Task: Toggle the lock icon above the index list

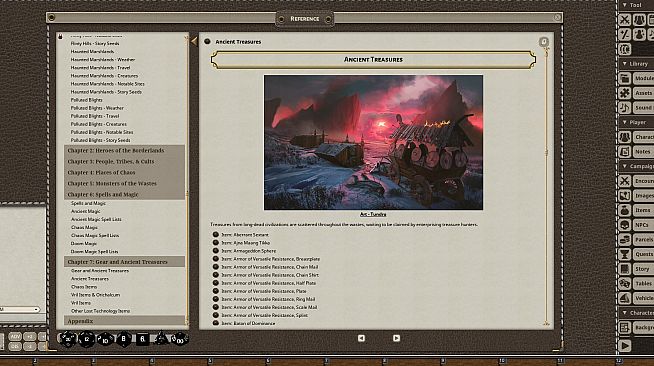Action: coord(60,37)
